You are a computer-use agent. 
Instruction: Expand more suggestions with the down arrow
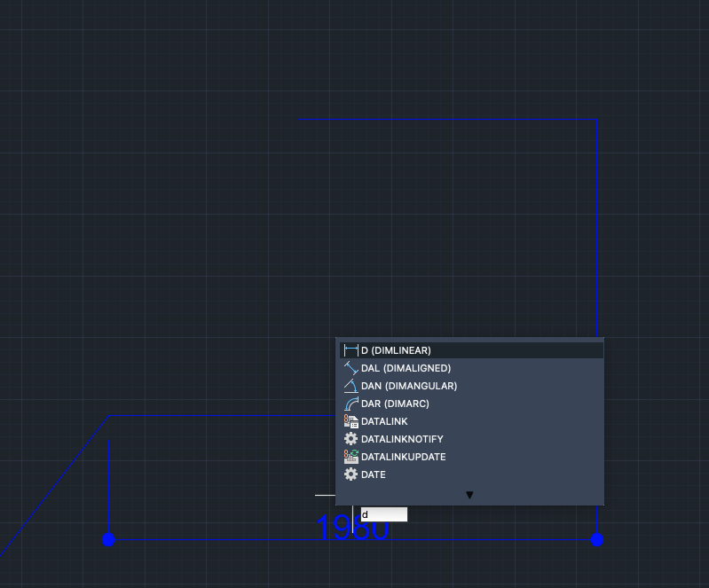470,495
